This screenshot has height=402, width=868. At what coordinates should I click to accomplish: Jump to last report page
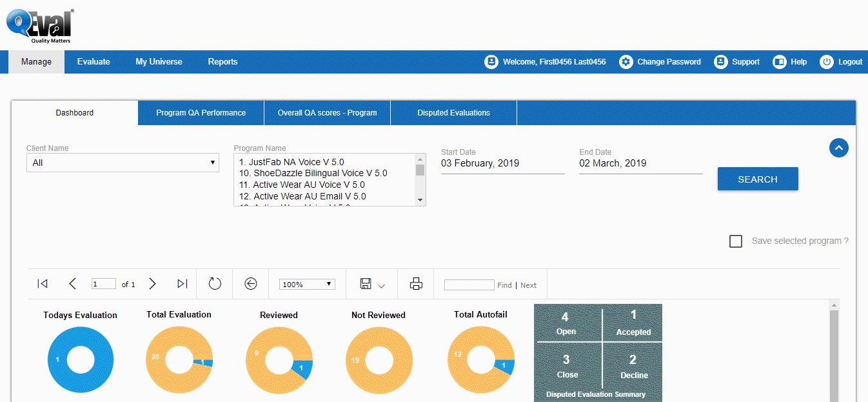(182, 284)
